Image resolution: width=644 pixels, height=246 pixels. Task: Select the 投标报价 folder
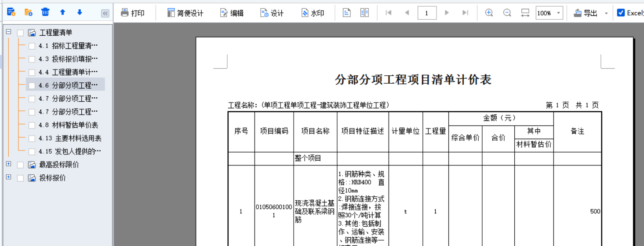[x=53, y=178]
